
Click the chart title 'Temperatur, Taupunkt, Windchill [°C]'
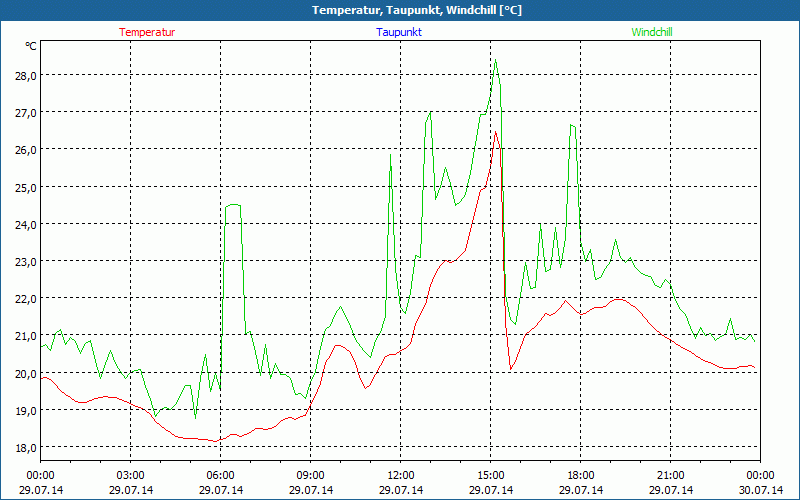click(x=417, y=10)
